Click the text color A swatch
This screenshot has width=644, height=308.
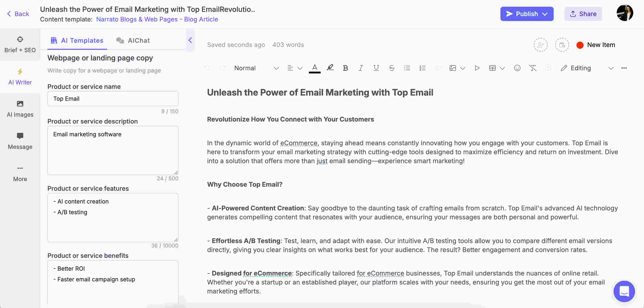pos(314,68)
